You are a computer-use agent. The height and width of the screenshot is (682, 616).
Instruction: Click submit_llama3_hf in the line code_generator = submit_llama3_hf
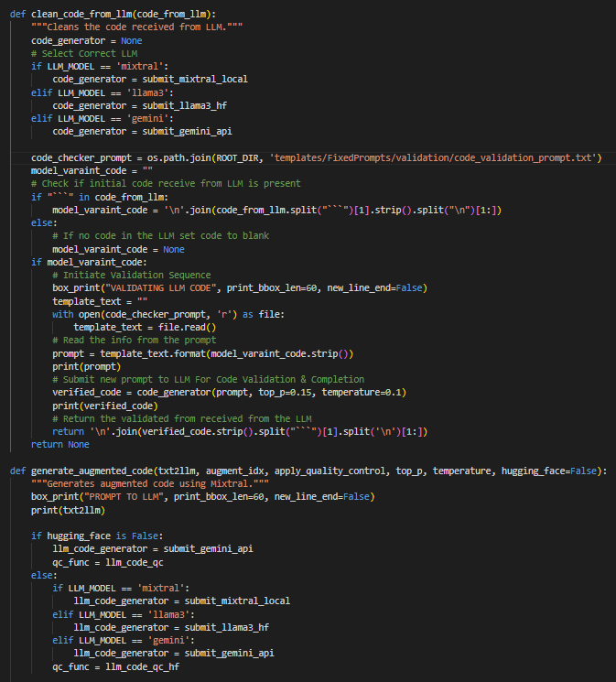pyautogui.click(x=185, y=105)
